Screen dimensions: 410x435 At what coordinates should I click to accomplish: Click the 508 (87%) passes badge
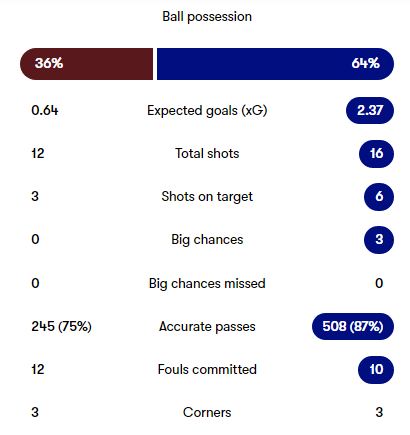pos(353,326)
